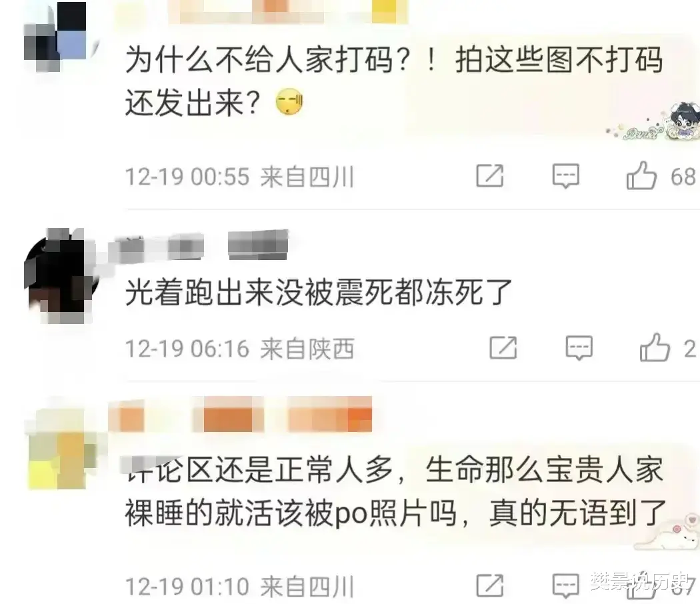
Task: Like the Shaanxi comment with 2 likes
Action: 655,347
